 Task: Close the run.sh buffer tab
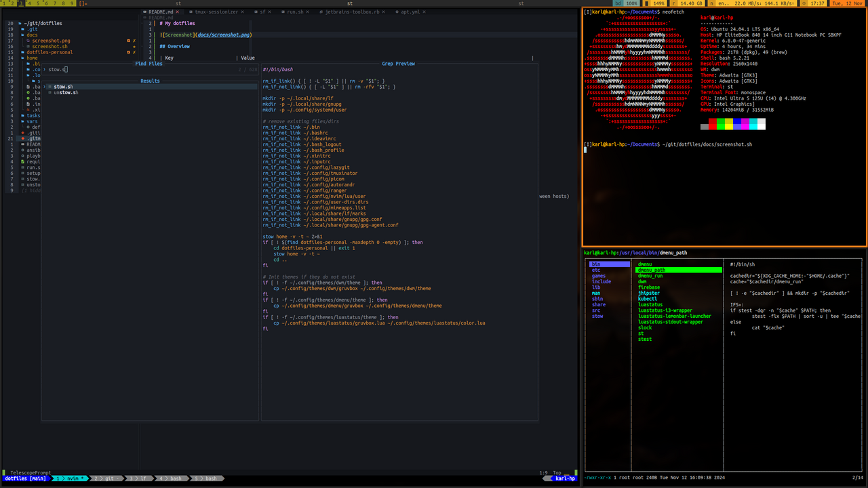tap(309, 12)
